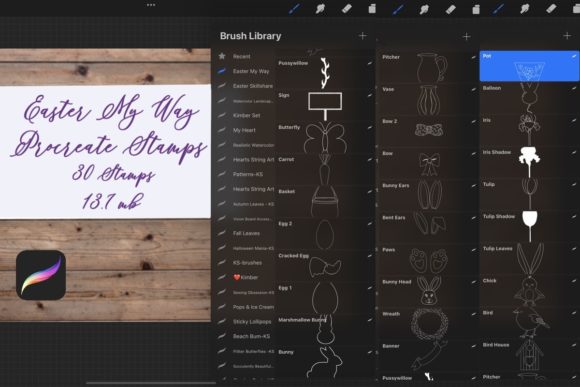The width and height of the screenshot is (580, 387).
Task: Open the Pops & Ice Cream set
Action: (x=253, y=307)
